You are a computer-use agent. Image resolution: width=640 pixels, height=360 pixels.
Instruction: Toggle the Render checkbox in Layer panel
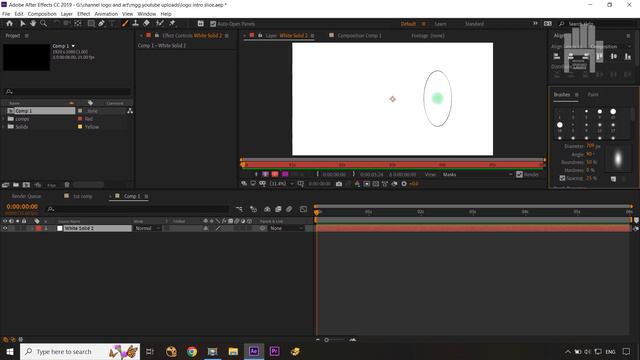(x=519, y=175)
